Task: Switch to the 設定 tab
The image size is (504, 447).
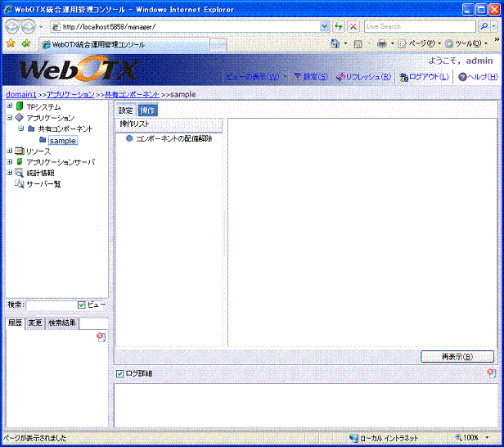Action: point(125,111)
